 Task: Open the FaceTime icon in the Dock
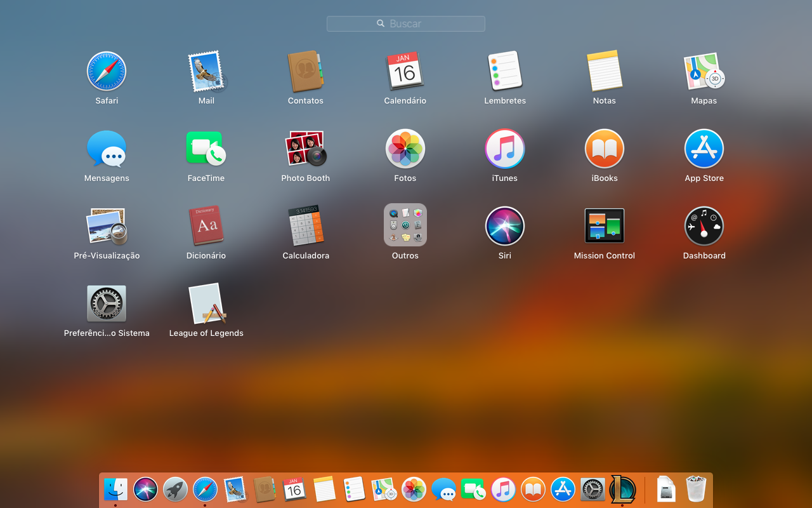coord(473,490)
